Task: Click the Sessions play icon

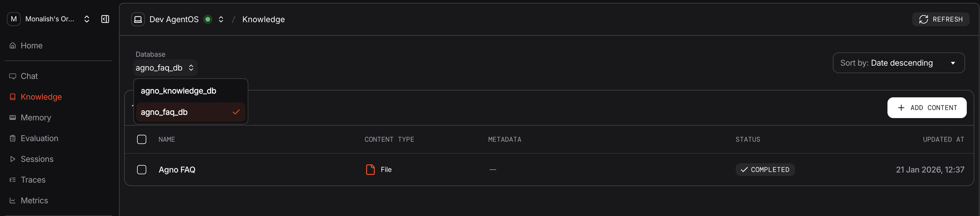Action: (13, 159)
